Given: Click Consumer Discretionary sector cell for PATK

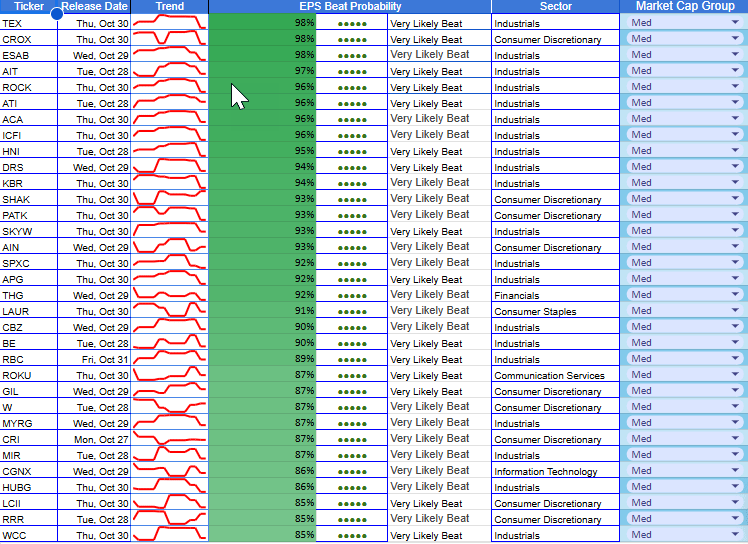Looking at the screenshot, I should pyautogui.click(x=556, y=216).
